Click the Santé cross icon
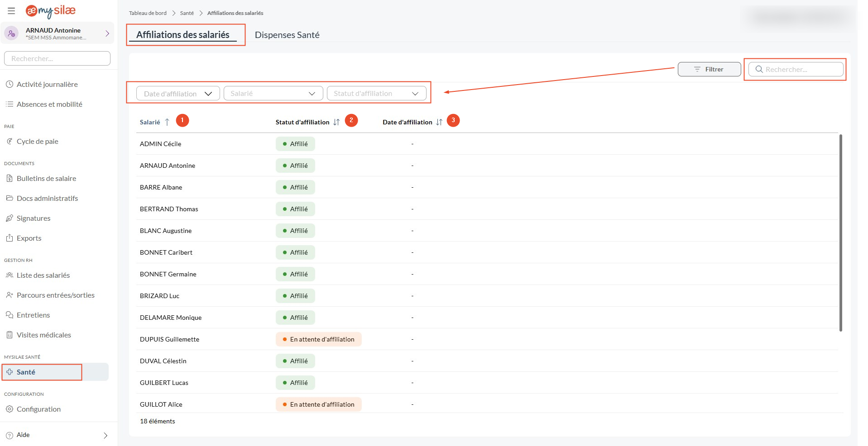 [10, 372]
